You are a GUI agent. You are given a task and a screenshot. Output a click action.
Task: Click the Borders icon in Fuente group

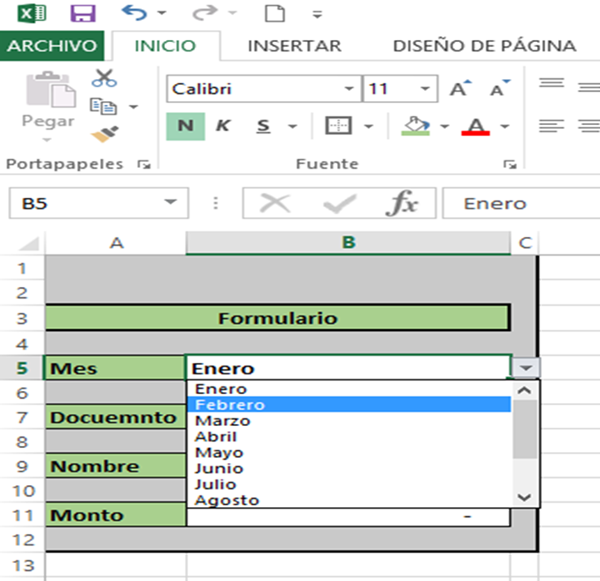(340, 126)
